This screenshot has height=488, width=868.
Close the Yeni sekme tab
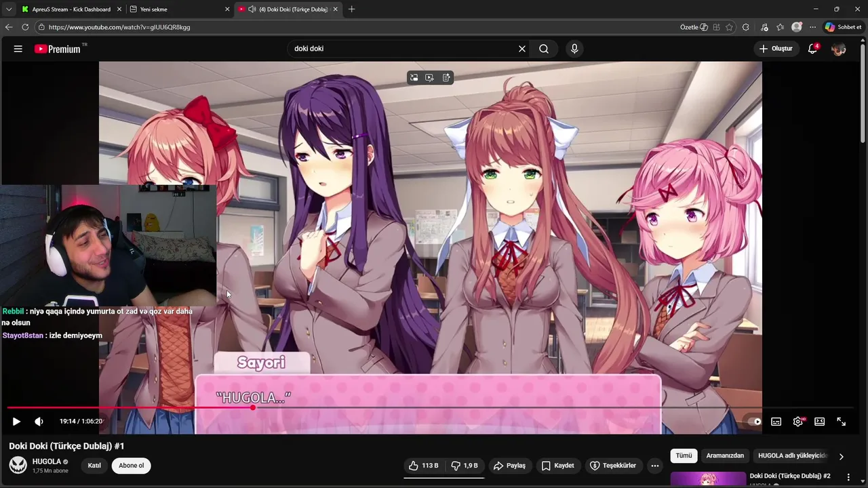pos(227,9)
